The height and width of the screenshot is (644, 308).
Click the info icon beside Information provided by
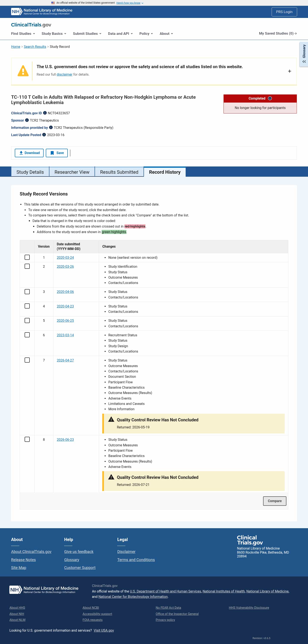[x=51, y=128]
